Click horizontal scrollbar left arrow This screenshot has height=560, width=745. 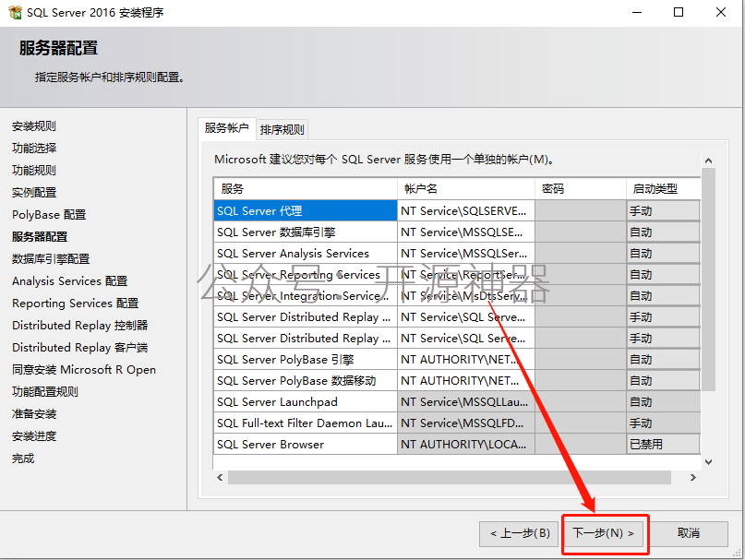pos(221,477)
